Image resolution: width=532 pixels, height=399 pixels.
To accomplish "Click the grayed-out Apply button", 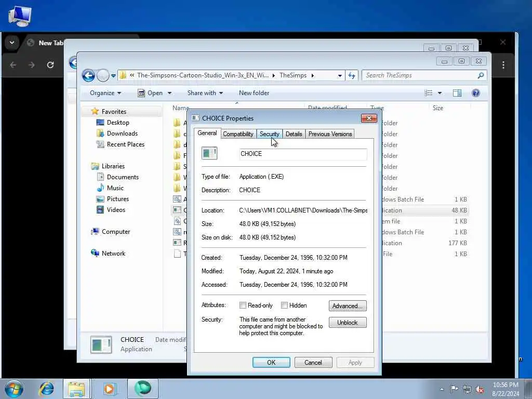I will 355,362.
